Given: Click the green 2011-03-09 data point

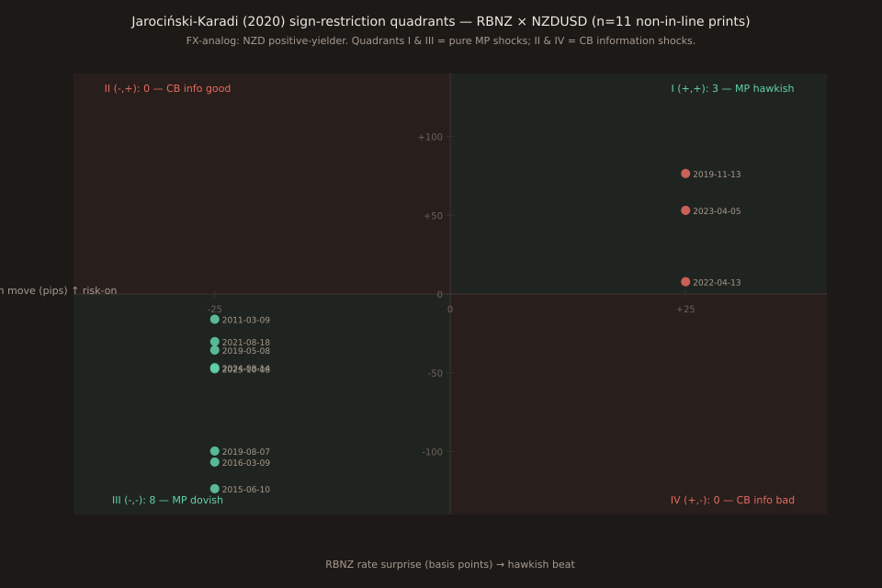Looking at the screenshot, I should click(214, 320).
